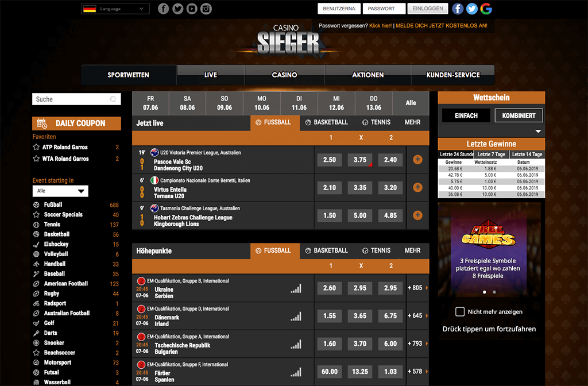Click MELDE DICH JETZT KOSTENLOS AN link
This screenshot has height=386, width=588.
pos(442,25)
